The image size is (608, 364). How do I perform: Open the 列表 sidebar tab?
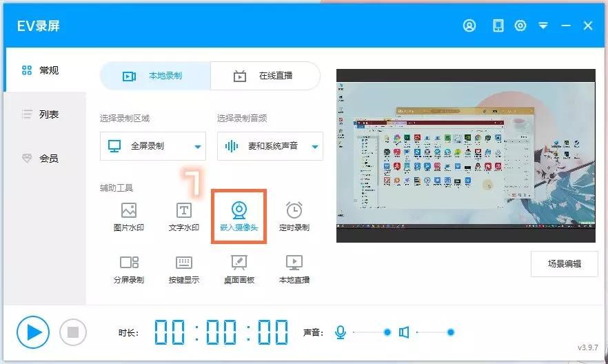point(45,114)
